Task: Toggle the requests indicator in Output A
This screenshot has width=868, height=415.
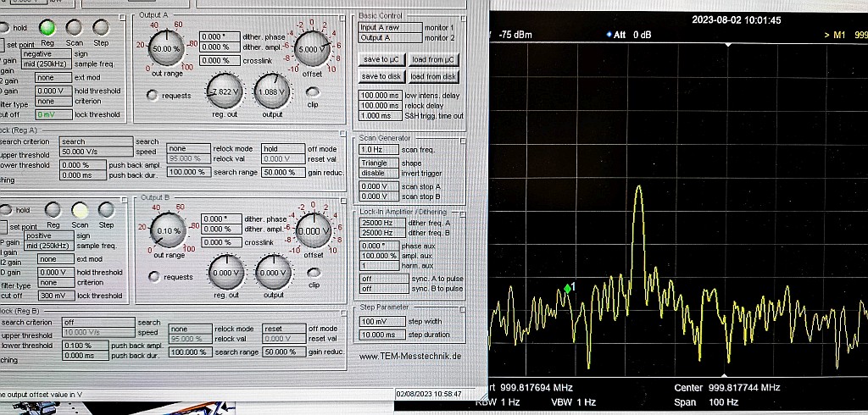Action: click(x=153, y=96)
